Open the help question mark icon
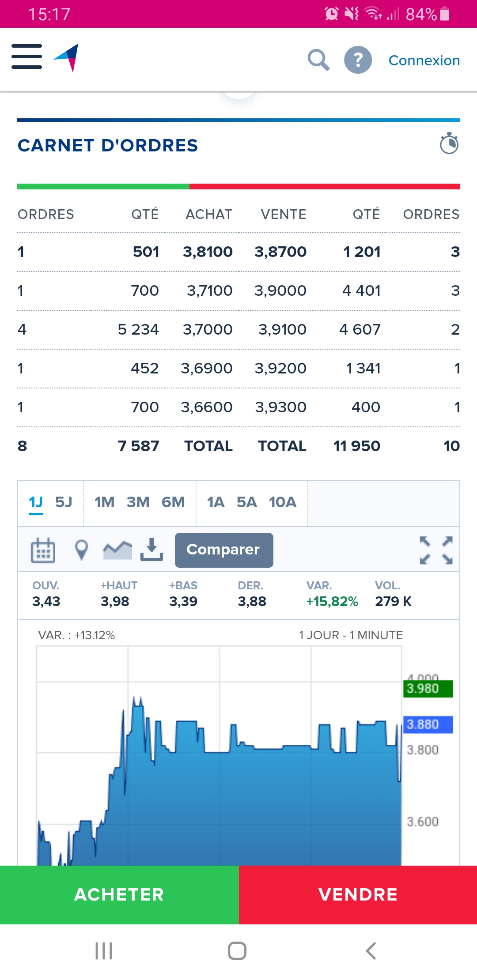 358,60
